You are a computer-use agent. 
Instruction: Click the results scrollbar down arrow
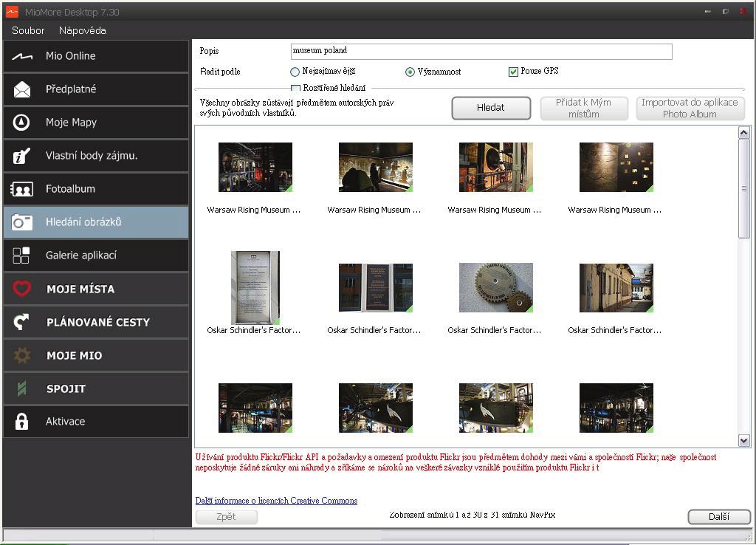point(744,440)
